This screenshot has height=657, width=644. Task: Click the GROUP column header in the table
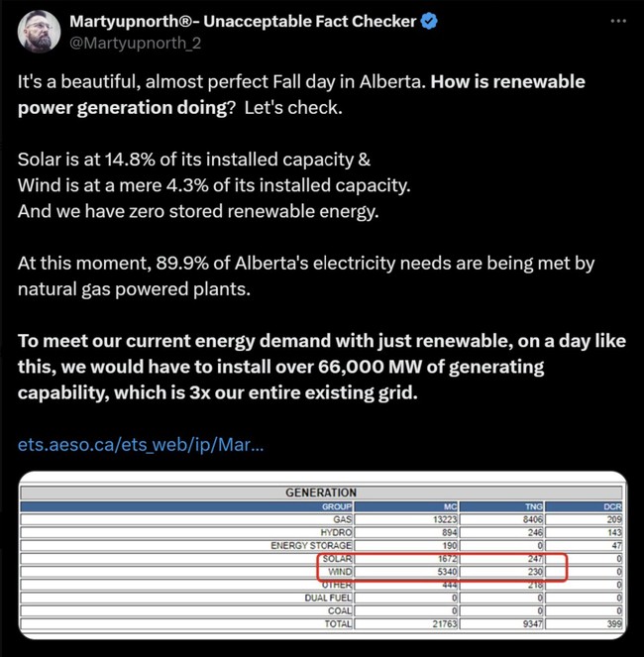(336, 505)
